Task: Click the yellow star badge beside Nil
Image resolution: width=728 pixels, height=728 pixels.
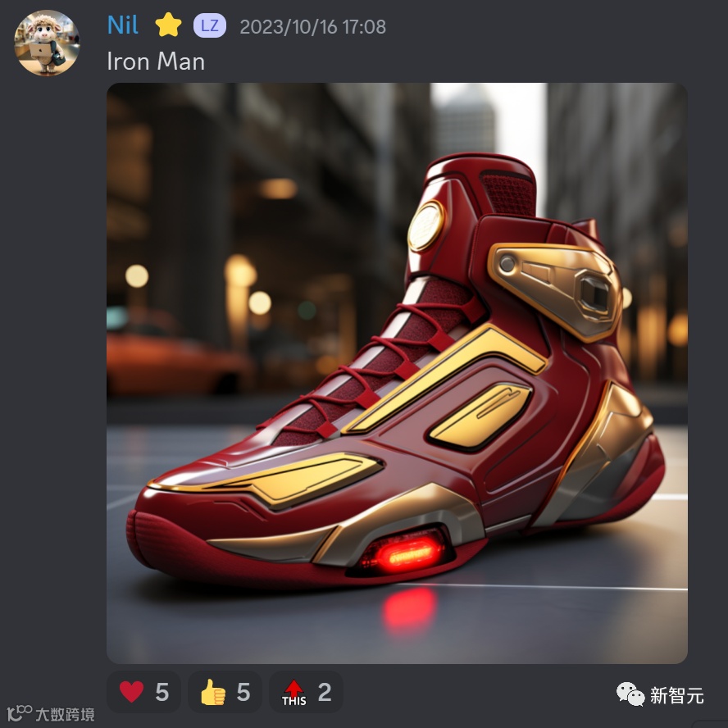Action: click(x=168, y=25)
